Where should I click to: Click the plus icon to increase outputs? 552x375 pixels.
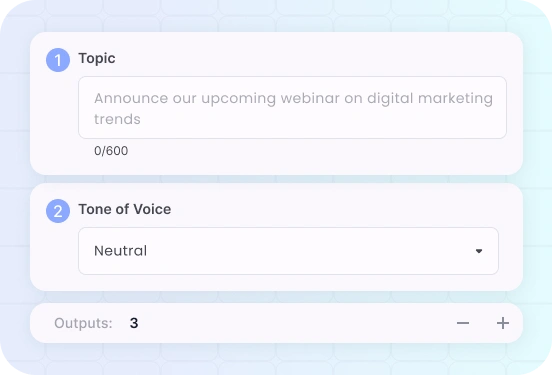coord(503,323)
